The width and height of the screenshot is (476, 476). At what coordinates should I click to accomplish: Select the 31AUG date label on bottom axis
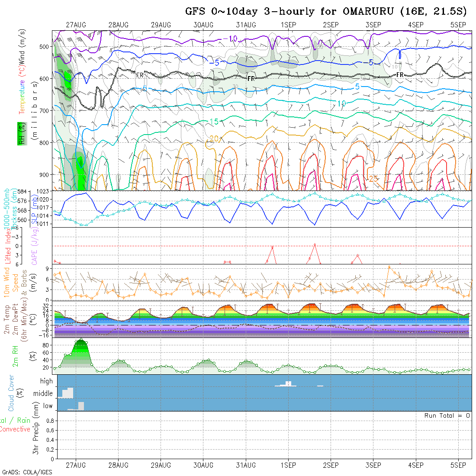click(x=246, y=465)
